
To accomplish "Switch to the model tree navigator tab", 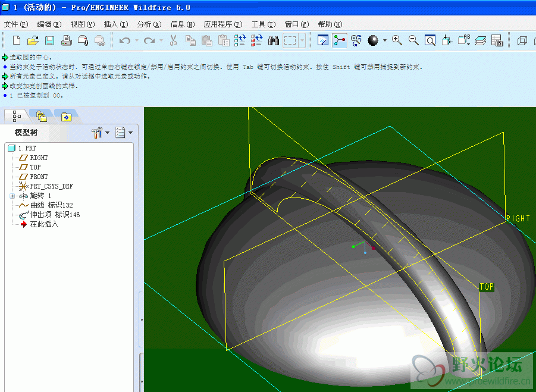I will [17, 116].
